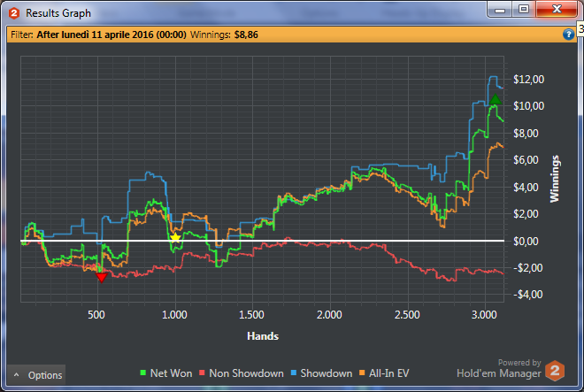Click the $6,00 axis label

526,160
